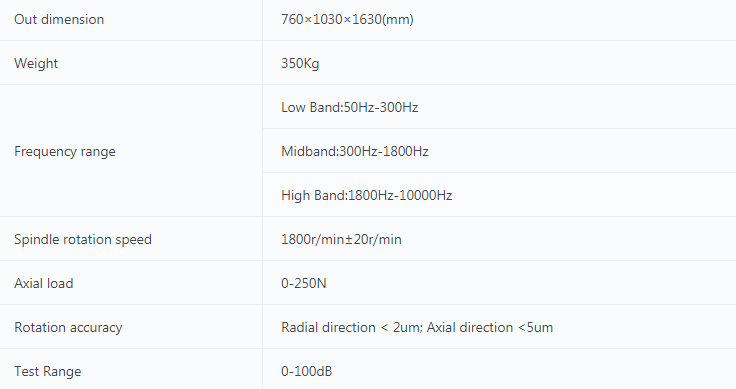This screenshot has height=389, width=736.
Task: Select High Band:1800Hz-10000Hz text
Action: (x=367, y=195)
